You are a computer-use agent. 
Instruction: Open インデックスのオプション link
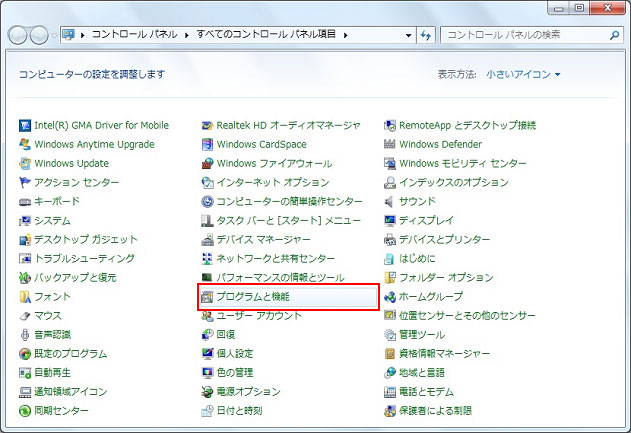tap(454, 183)
